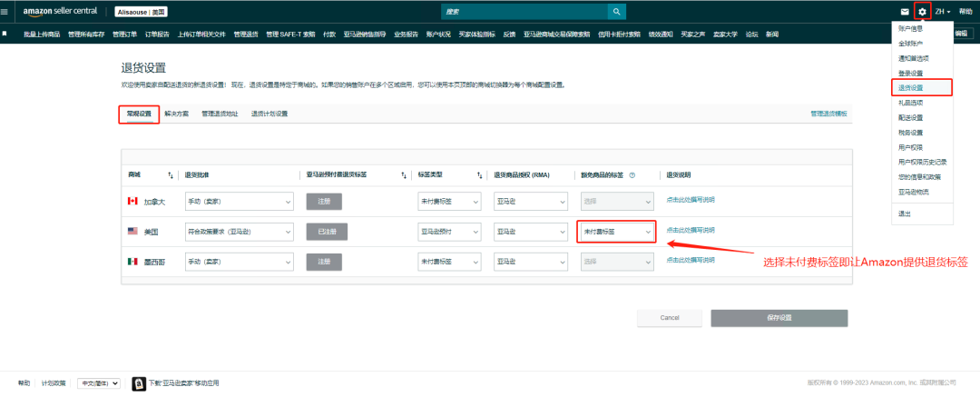This screenshot has width=980, height=407.
Task: Select 用户权限历史记录 in settings menu
Action: [922, 163]
